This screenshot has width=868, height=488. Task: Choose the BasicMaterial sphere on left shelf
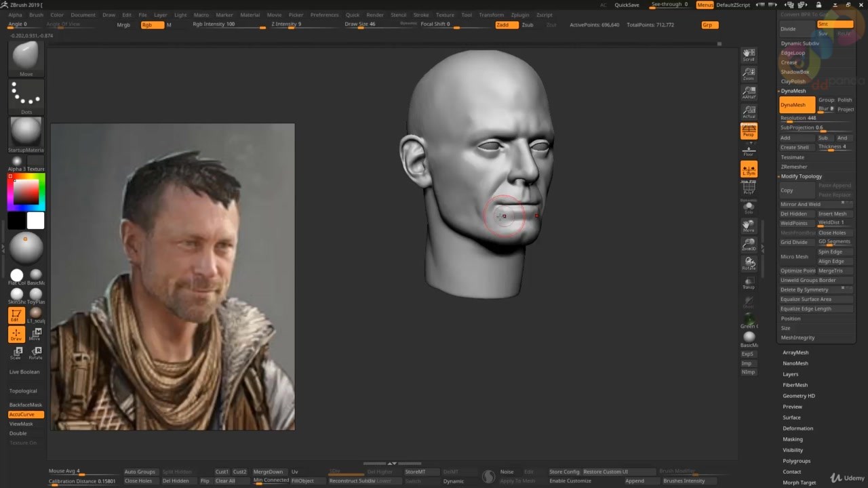[36, 275]
